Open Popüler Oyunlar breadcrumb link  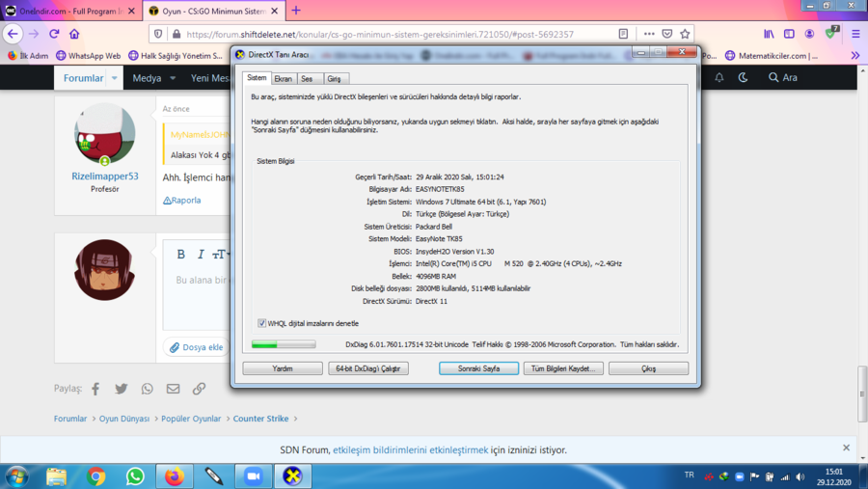(191, 419)
